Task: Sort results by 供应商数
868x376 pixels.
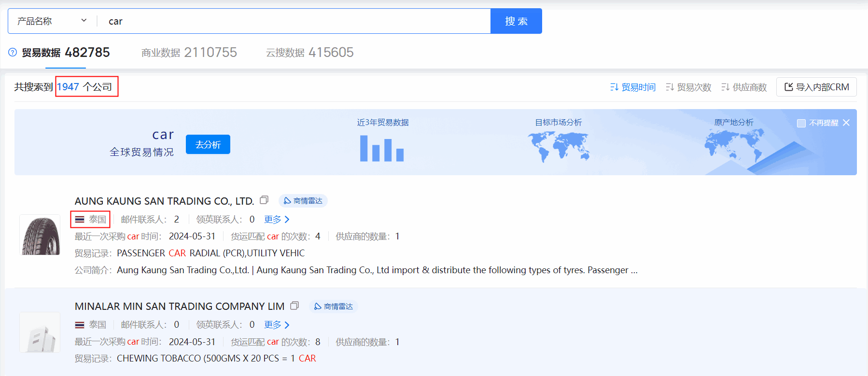Action: point(744,87)
